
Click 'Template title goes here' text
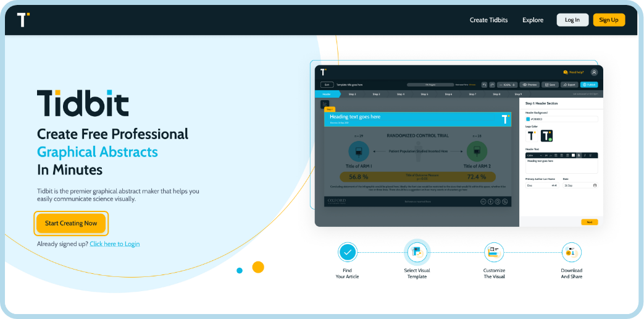pyautogui.click(x=349, y=85)
